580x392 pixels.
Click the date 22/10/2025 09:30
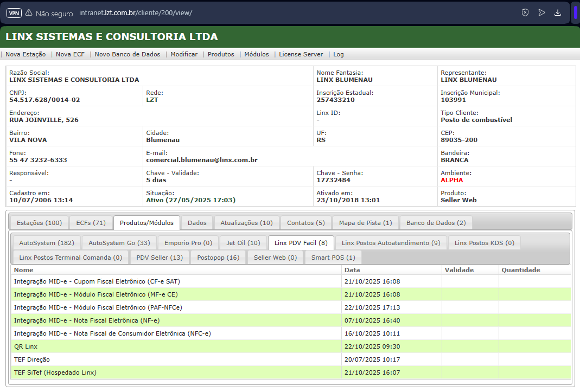(x=372, y=346)
